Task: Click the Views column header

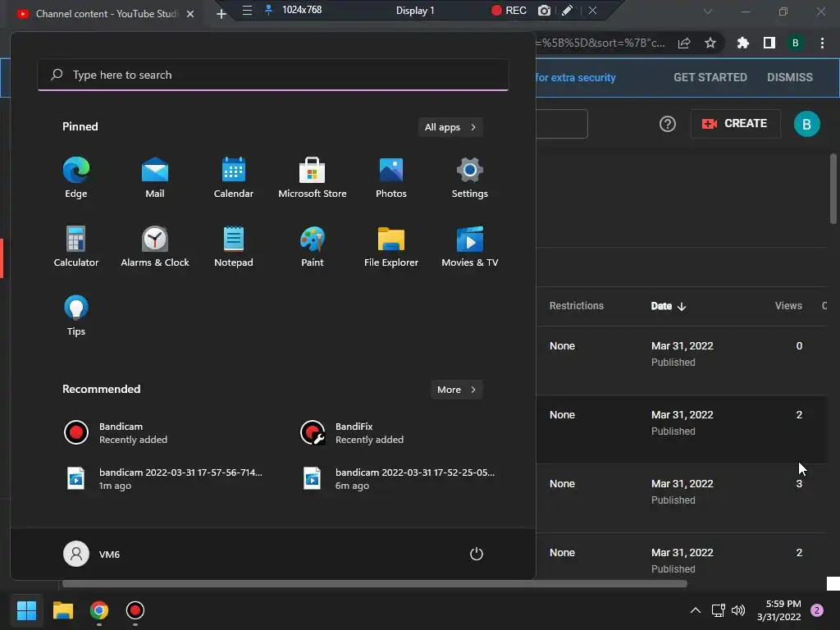Action: [x=788, y=306]
